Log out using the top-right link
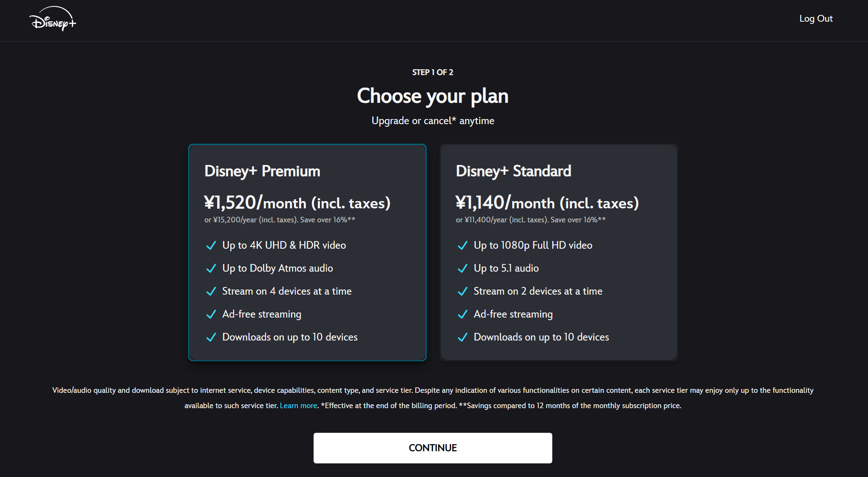 tap(816, 19)
